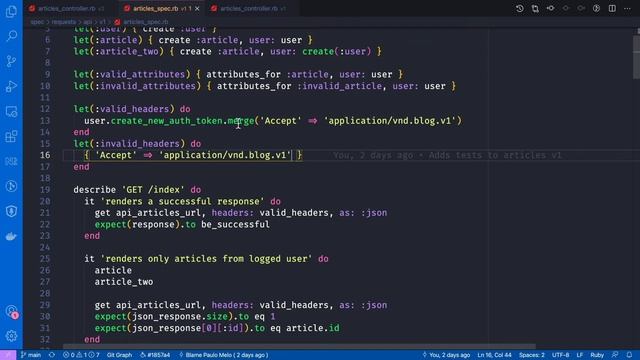Click line number 16 in gutter
Screen dimensions: 640x360
click(45, 155)
